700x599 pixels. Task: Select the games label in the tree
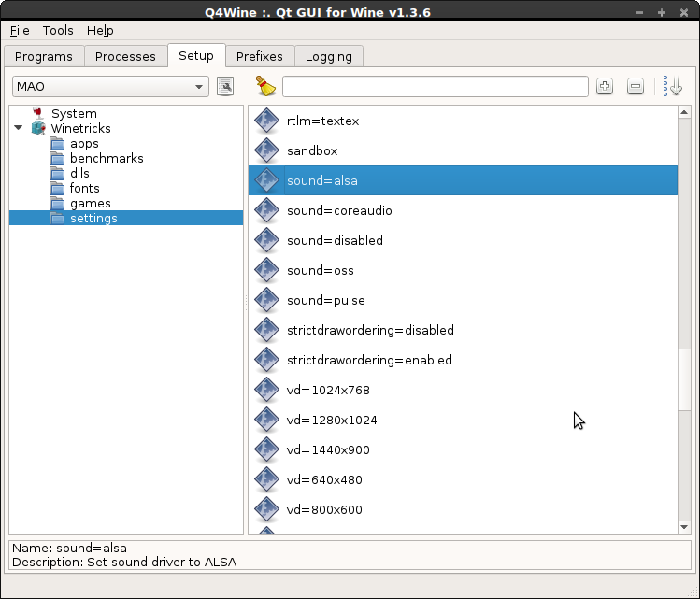click(x=90, y=204)
